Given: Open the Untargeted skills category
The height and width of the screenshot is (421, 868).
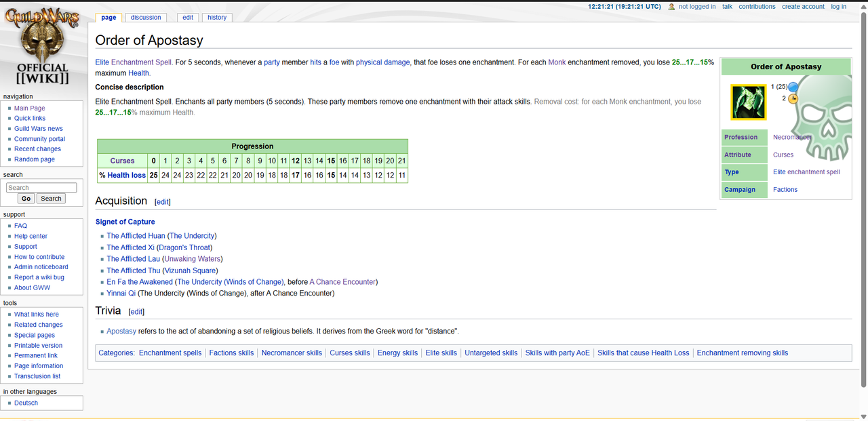Looking at the screenshot, I should [491, 353].
